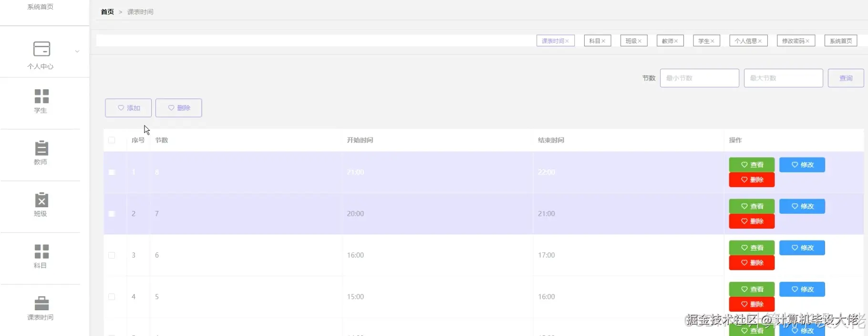Click the 开始时间 column header
868x336 pixels.
360,140
